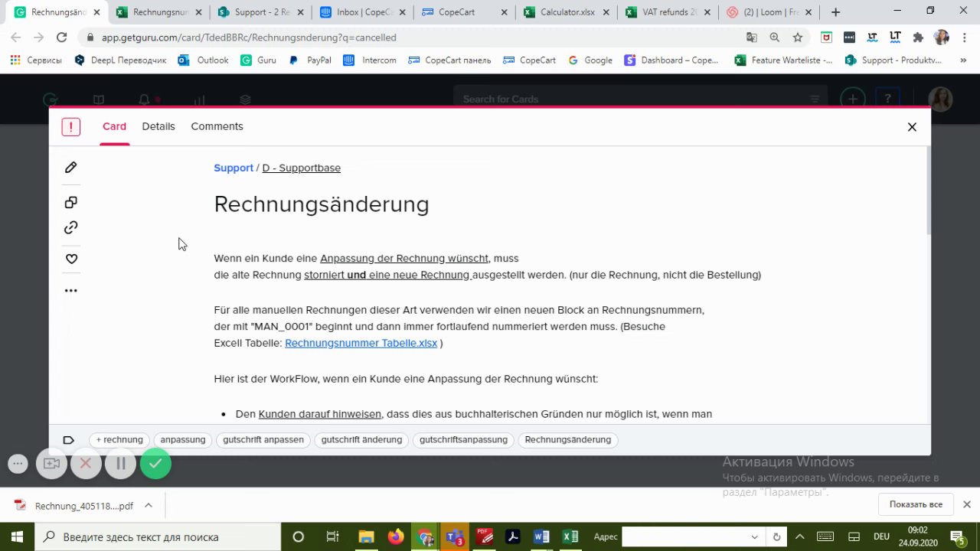The height and width of the screenshot is (551, 980).
Task: Switch to the Loom browser tab
Action: (x=770, y=12)
